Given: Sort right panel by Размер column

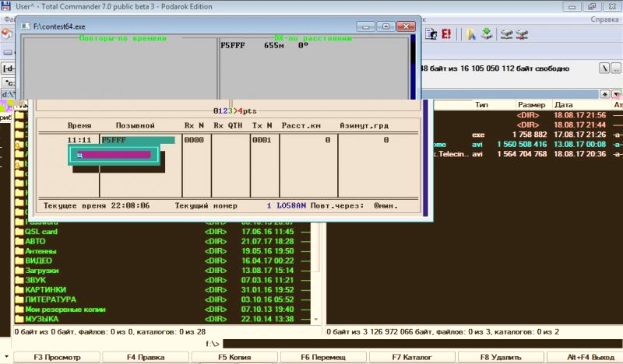Looking at the screenshot, I should coord(532,104).
